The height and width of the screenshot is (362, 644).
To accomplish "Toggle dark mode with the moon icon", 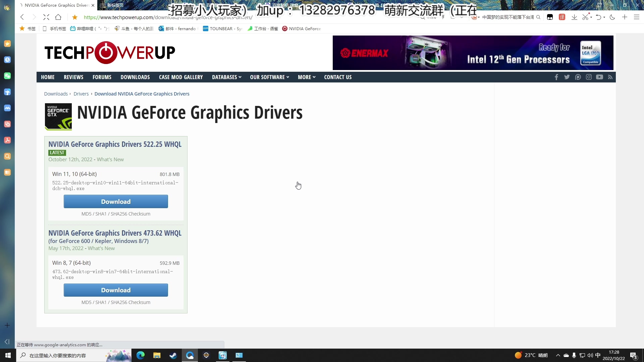I will tap(612, 17).
